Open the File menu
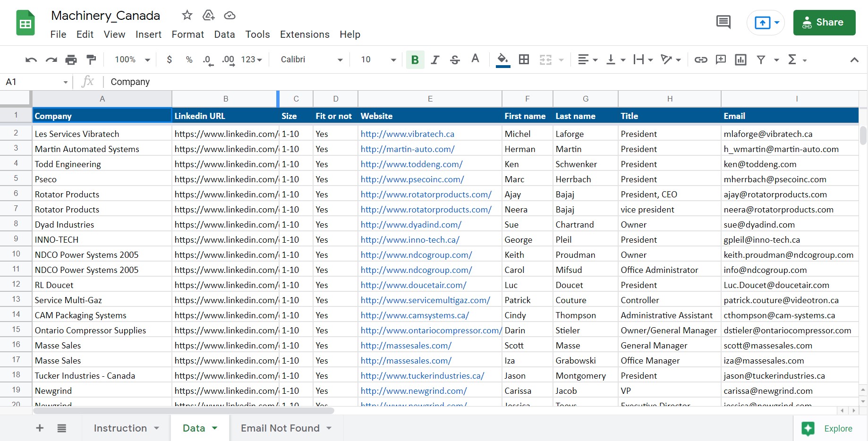This screenshot has height=441, width=868. pyautogui.click(x=58, y=34)
